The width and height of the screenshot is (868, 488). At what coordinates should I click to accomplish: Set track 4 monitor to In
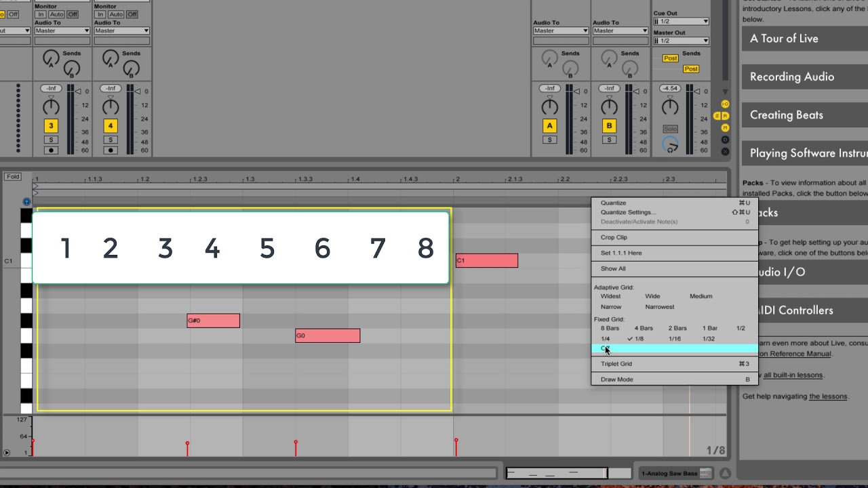pyautogui.click(x=100, y=14)
